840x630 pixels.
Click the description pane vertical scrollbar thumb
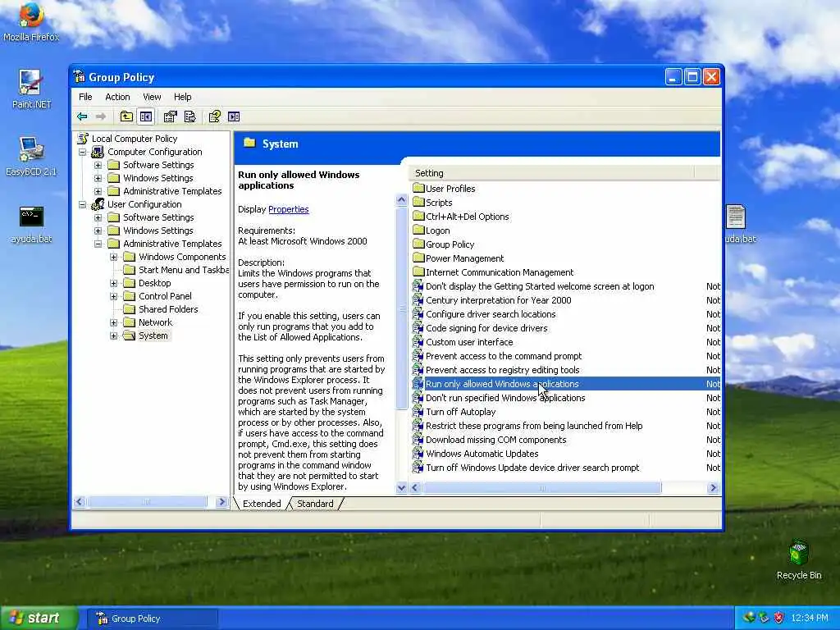(x=401, y=308)
